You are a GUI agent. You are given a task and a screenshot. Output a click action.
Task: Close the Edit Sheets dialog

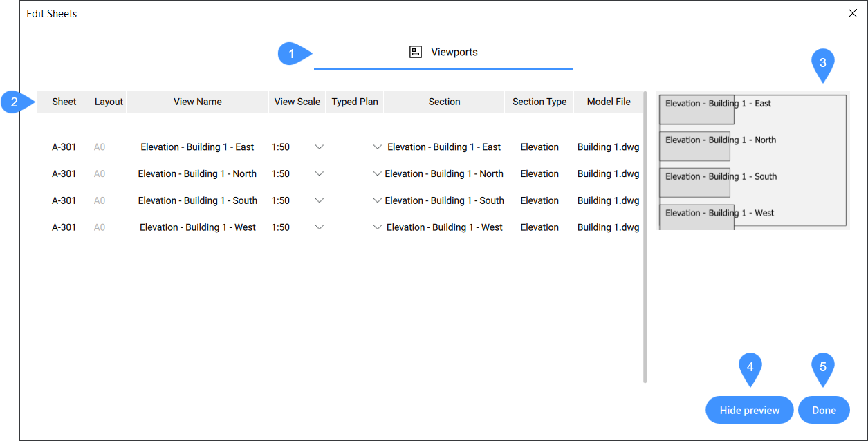852,14
